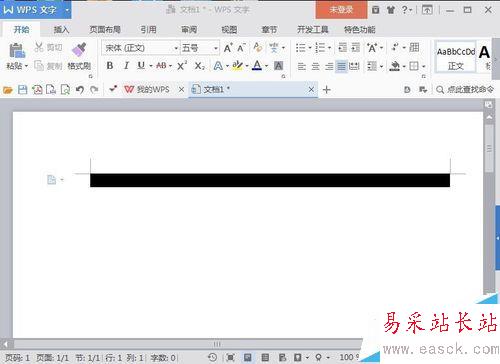
Task: Click the text effects outlined A icon
Action: coord(218,66)
